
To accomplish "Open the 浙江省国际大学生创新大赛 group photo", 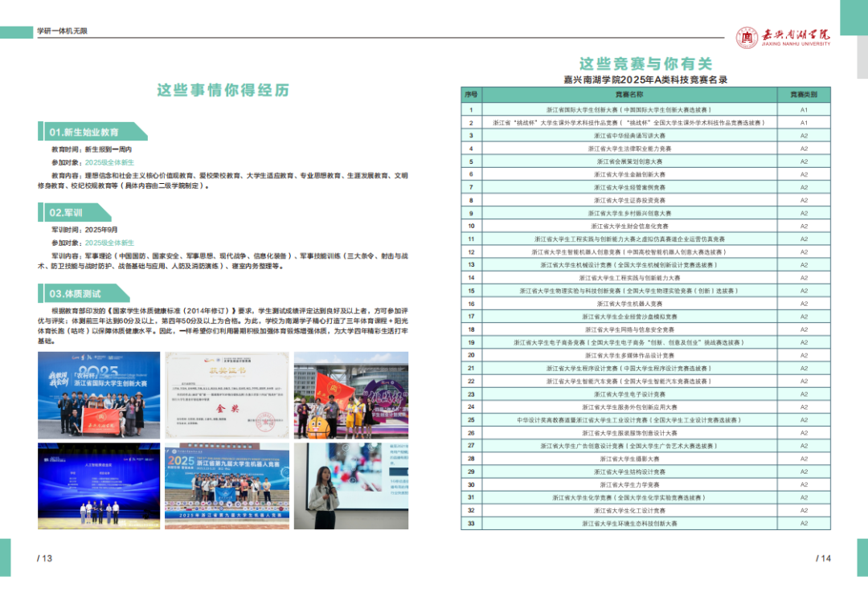I will pos(99,395).
